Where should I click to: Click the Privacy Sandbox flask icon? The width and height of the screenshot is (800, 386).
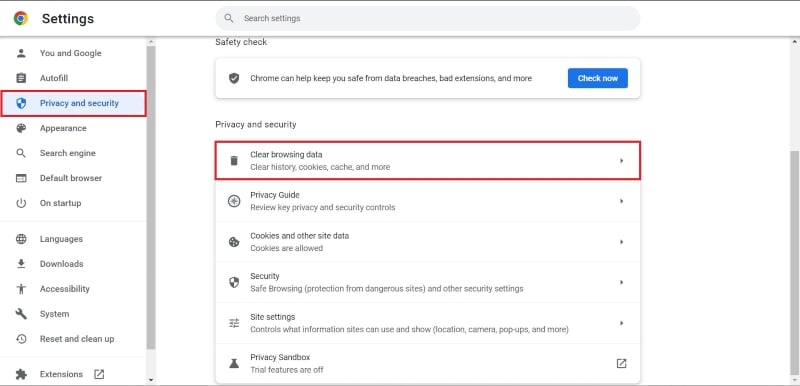point(234,363)
